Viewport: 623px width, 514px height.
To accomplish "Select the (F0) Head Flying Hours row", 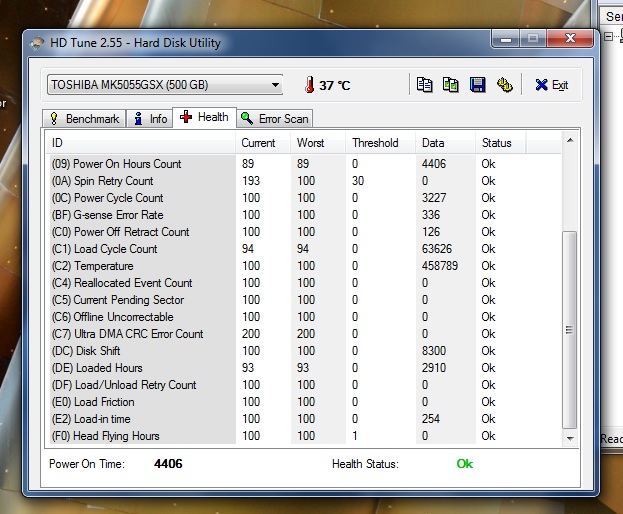I will click(304, 436).
